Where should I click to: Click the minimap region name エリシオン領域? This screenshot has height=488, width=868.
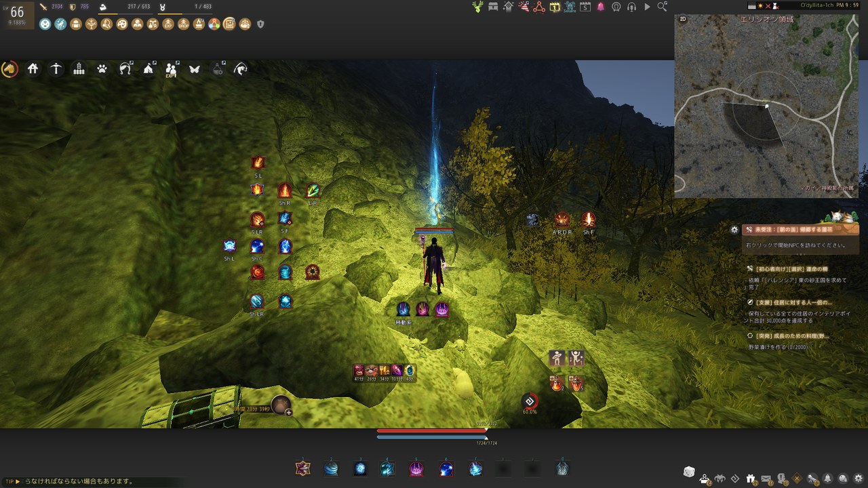coord(767,20)
